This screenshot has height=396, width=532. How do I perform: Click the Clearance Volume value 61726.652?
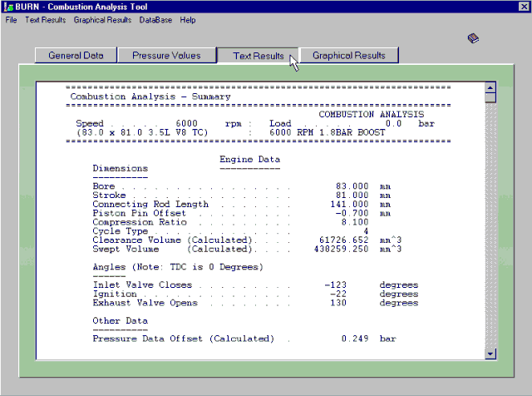pos(343,240)
